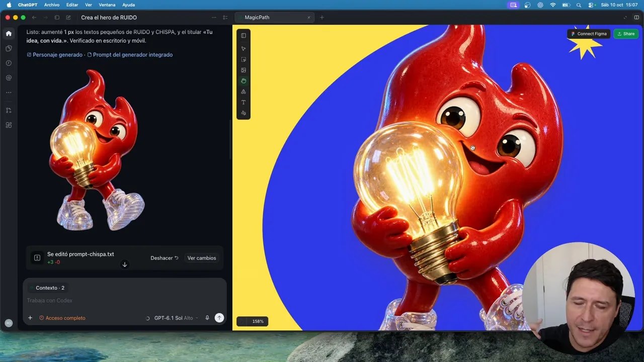Image resolution: width=644 pixels, height=362 pixels.
Task: Start a new chat with compose icon
Action: click(x=68, y=18)
